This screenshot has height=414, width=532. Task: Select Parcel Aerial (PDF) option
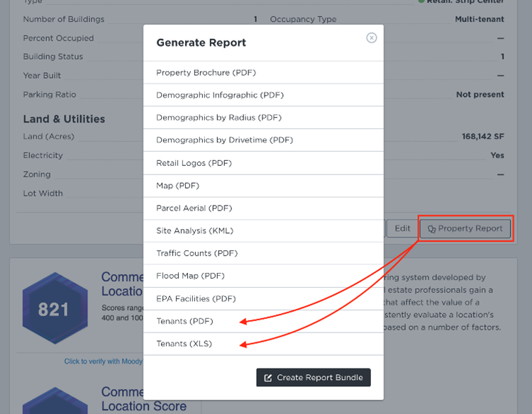tap(263, 208)
